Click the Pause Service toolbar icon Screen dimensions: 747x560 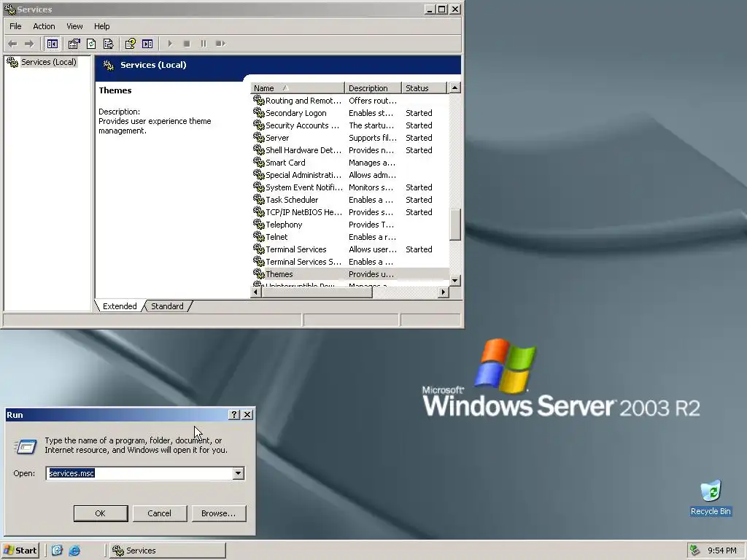[204, 44]
